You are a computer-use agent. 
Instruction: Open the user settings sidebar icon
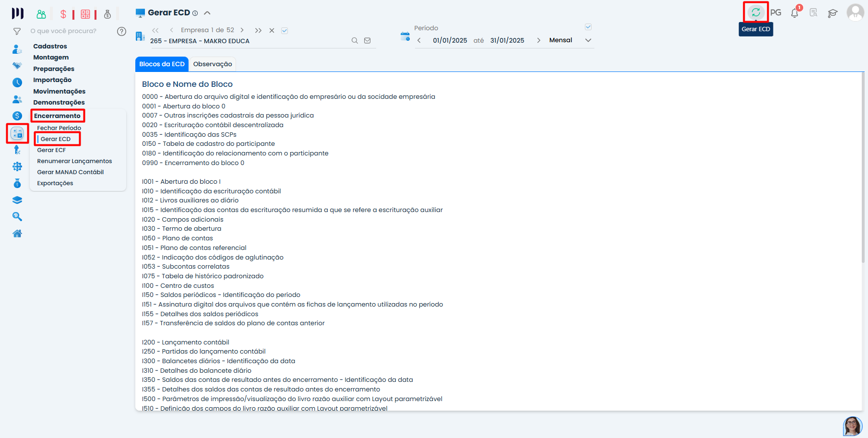pos(17,49)
